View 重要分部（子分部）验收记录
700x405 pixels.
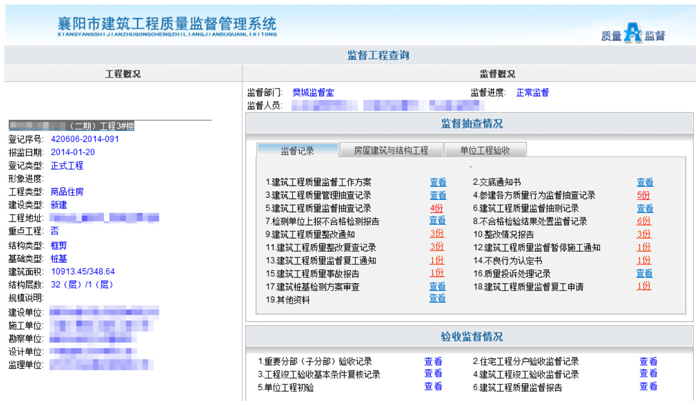pos(433,361)
